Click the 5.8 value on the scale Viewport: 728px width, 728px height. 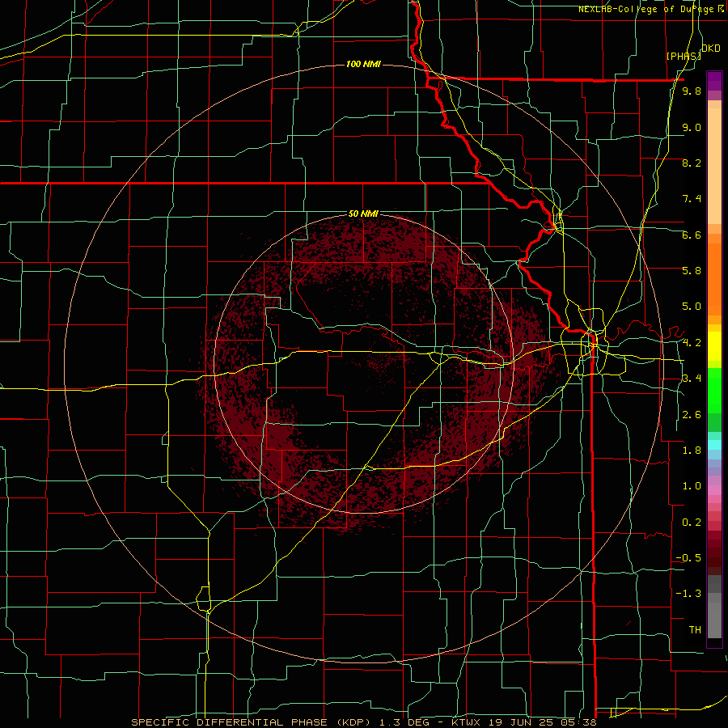[x=692, y=271]
